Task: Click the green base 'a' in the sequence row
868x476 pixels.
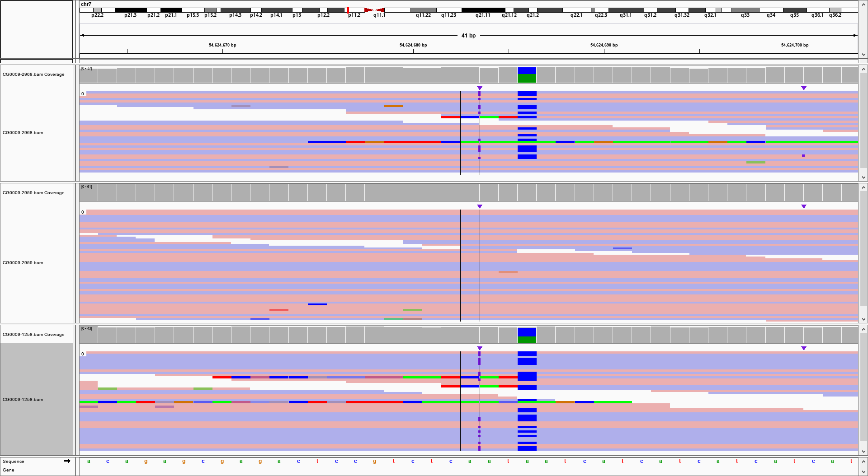Action: 89,461
